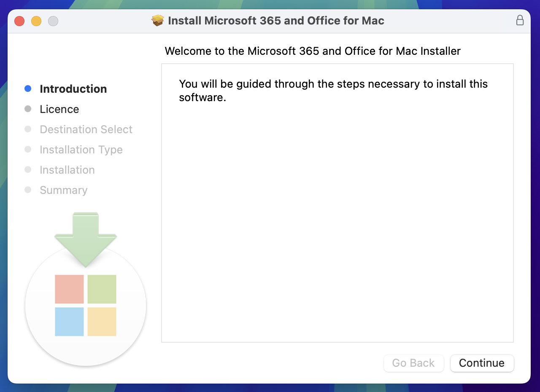This screenshot has height=392, width=540.
Task: Click the lock icon in title bar
Action: coord(520,20)
